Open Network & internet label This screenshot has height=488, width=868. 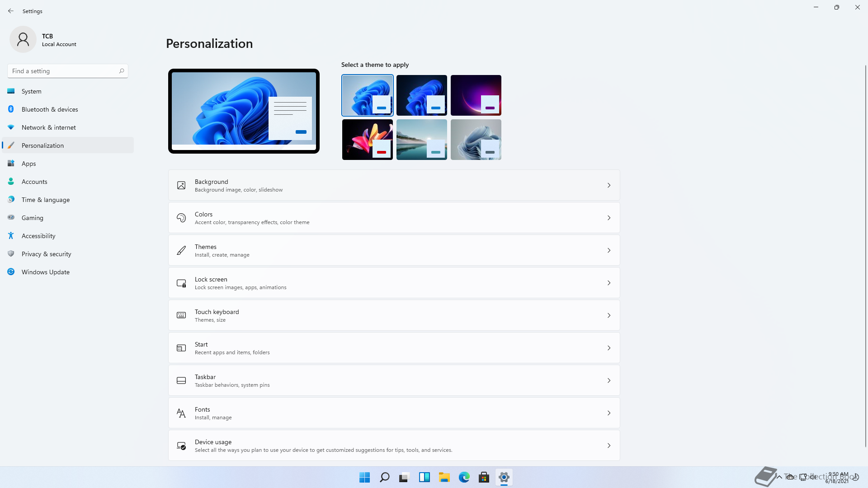[49, 127]
